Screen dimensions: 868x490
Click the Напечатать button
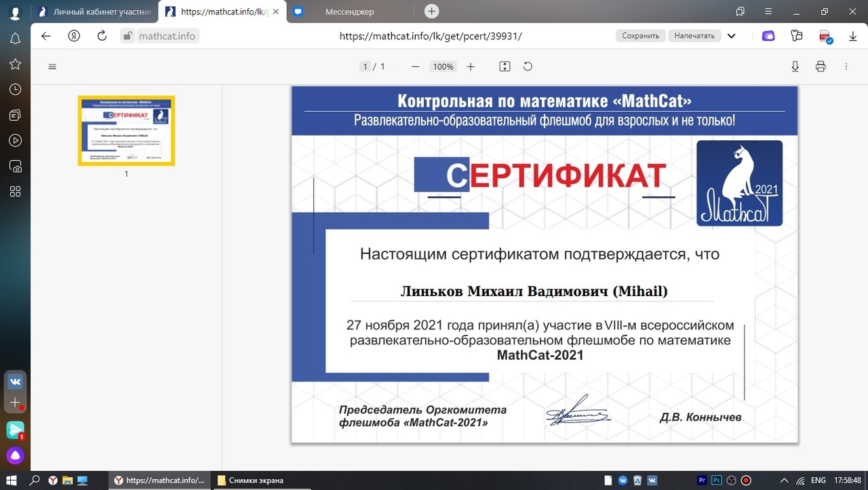pyautogui.click(x=694, y=36)
